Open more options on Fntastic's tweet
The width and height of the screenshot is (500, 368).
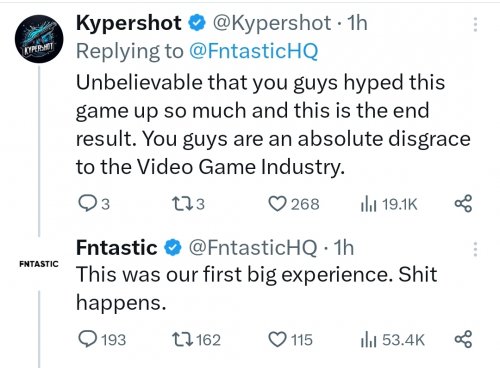(x=475, y=249)
